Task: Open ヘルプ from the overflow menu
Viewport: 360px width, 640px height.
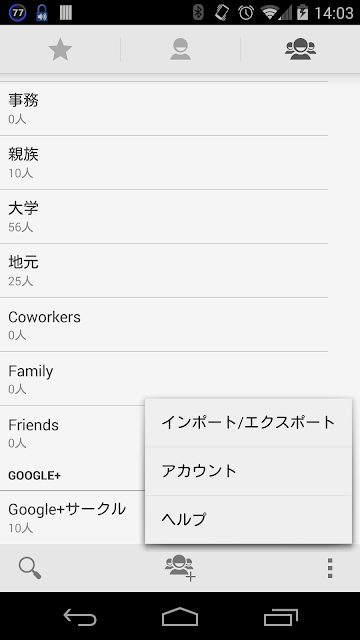Action: pyautogui.click(x=249, y=520)
